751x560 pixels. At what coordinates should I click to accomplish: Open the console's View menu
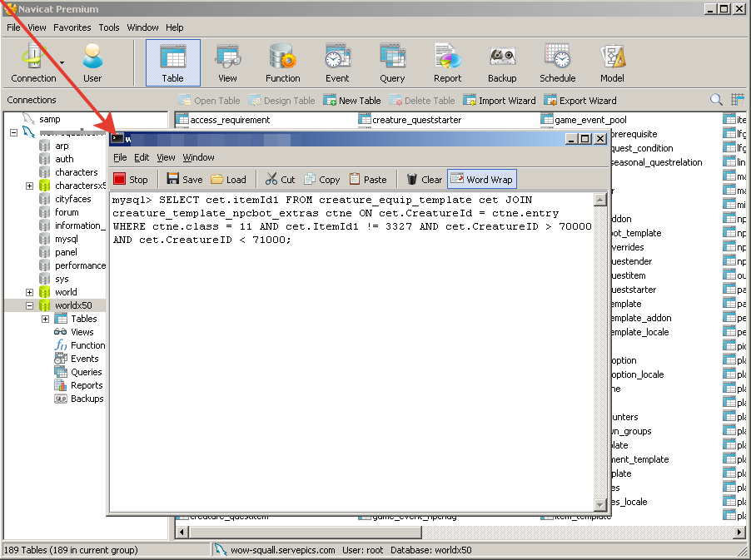[x=166, y=157]
